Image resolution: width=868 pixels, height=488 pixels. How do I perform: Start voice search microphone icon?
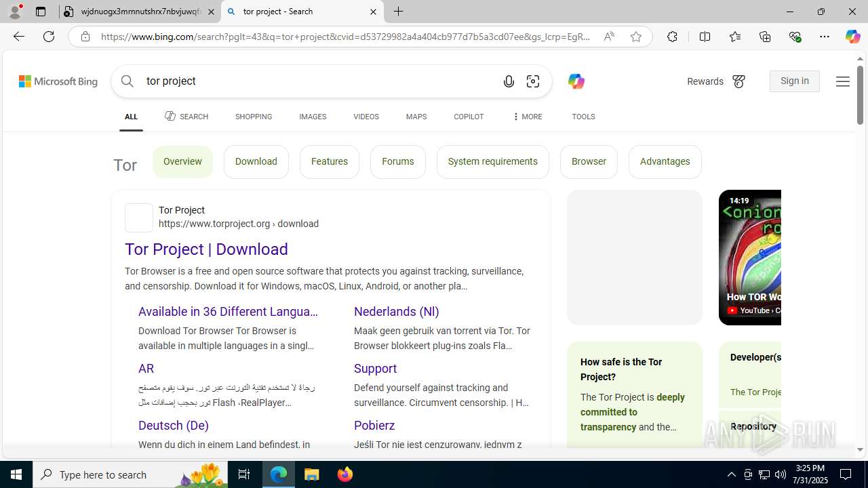(x=509, y=81)
